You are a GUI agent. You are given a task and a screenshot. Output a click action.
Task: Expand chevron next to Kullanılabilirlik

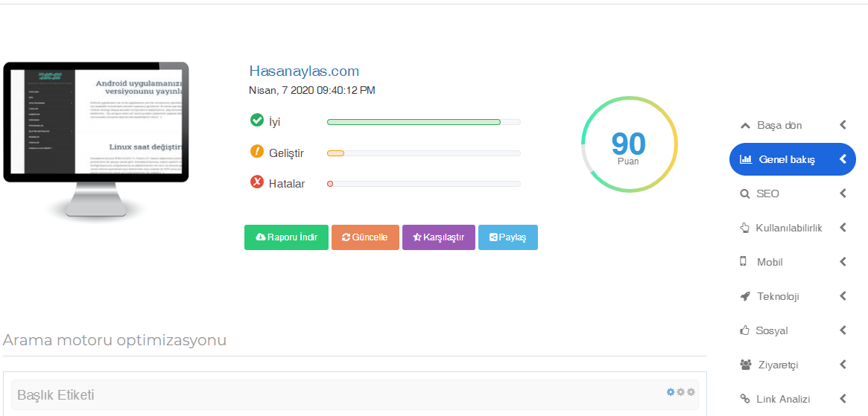click(x=843, y=228)
